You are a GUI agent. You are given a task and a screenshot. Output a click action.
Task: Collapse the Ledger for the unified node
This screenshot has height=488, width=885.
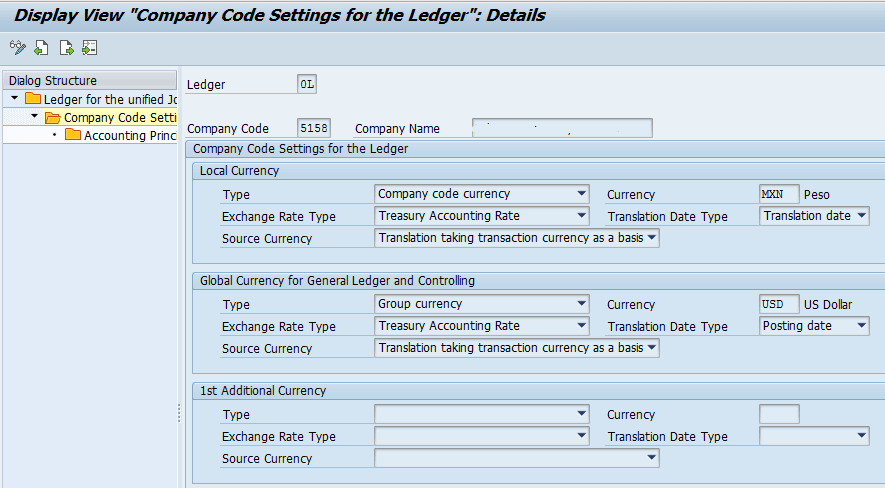[15, 99]
